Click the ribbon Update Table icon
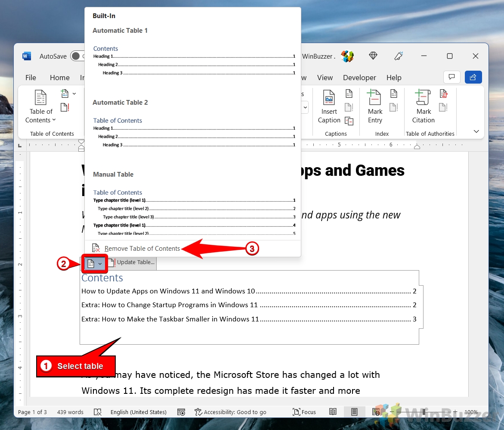Screen dimensions: 504x430 pos(65,107)
